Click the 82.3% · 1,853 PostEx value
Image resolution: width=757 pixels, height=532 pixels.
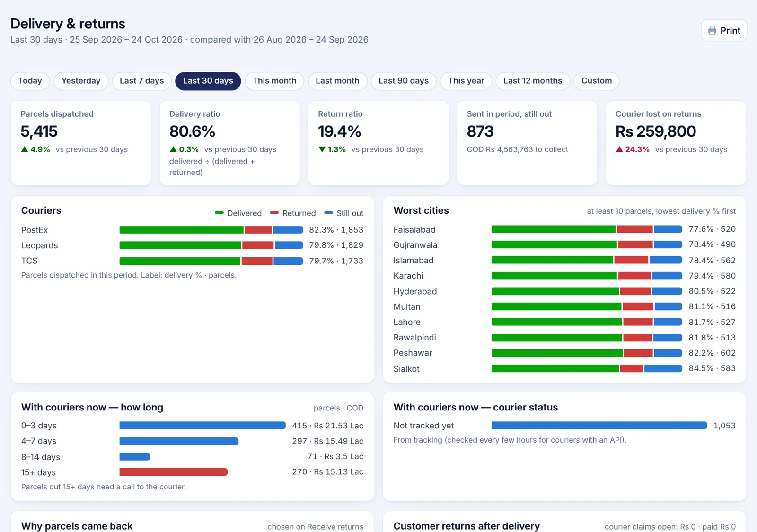(x=336, y=230)
